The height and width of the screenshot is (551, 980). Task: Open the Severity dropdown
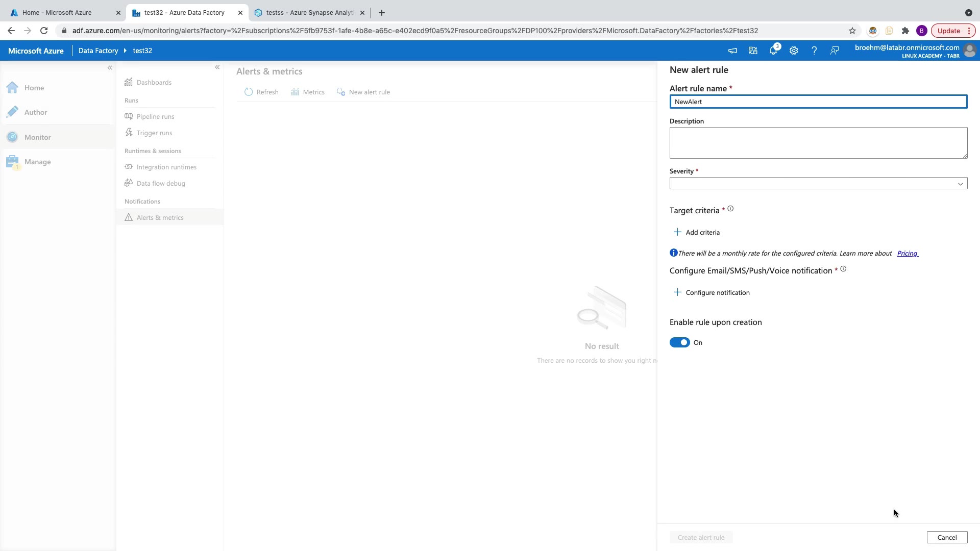[x=818, y=184]
